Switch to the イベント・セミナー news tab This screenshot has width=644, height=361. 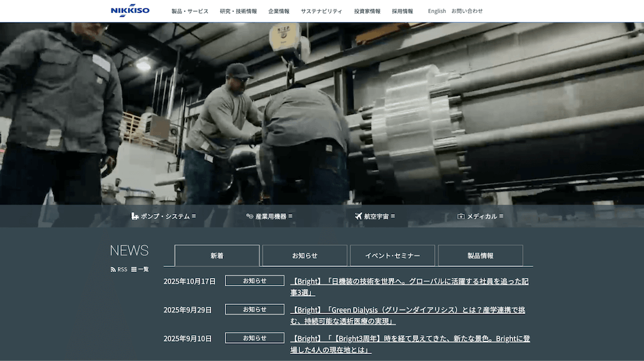[392, 256]
